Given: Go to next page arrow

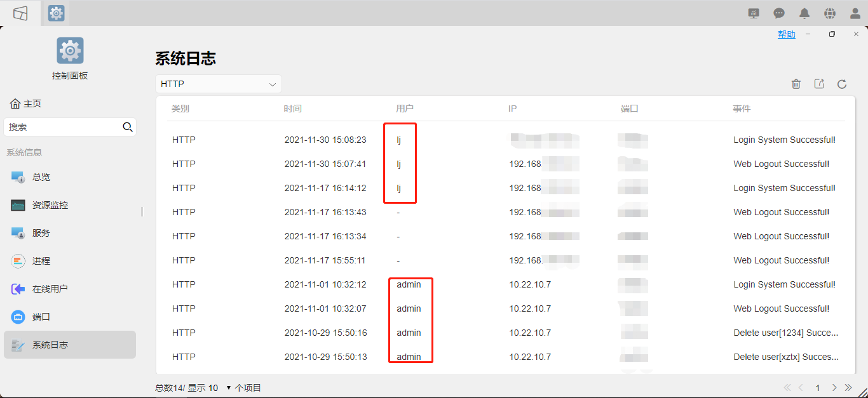Looking at the screenshot, I should point(834,387).
